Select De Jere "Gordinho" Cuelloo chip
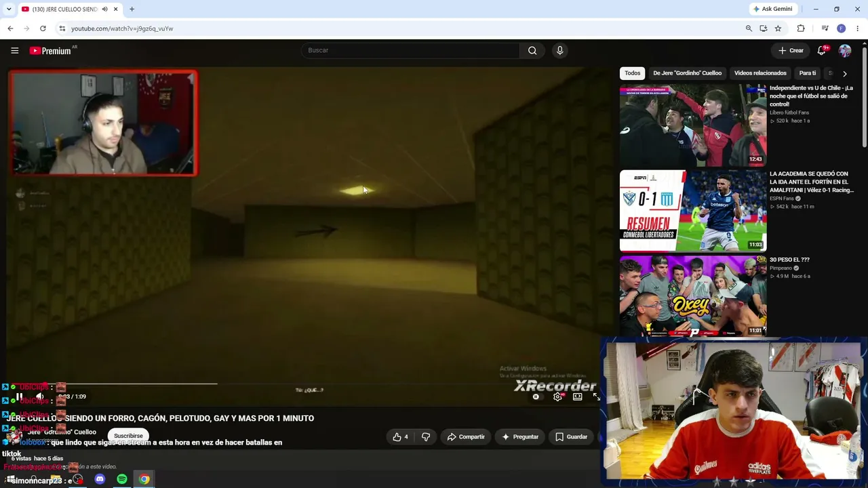The image size is (868, 488). tap(687, 73)
